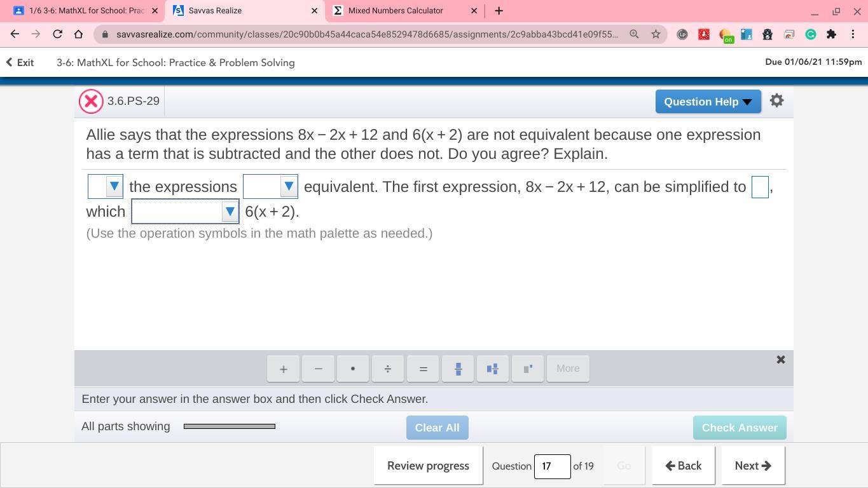Screen dimensions: 868x488
Task: Open the question settings gear
Action: tap(776, 100)
